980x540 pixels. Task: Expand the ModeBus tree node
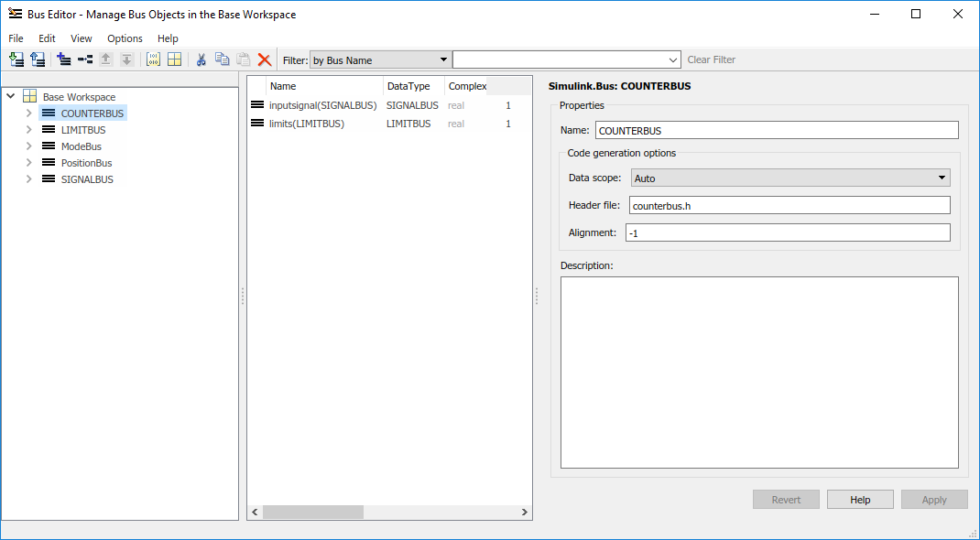[x=28, y=146]
